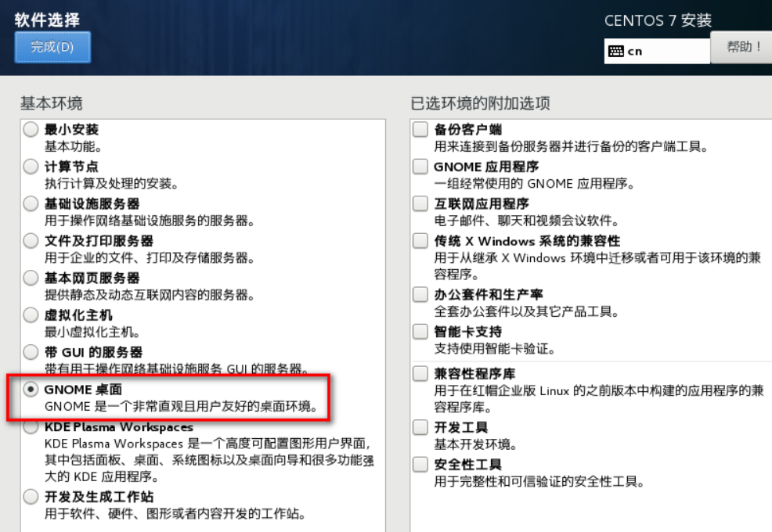The width and height of the screenshot is (772, 532).
Task: Select 基础设施服务器 radio button
Action: pyautogui.click(x=31, y=204)
